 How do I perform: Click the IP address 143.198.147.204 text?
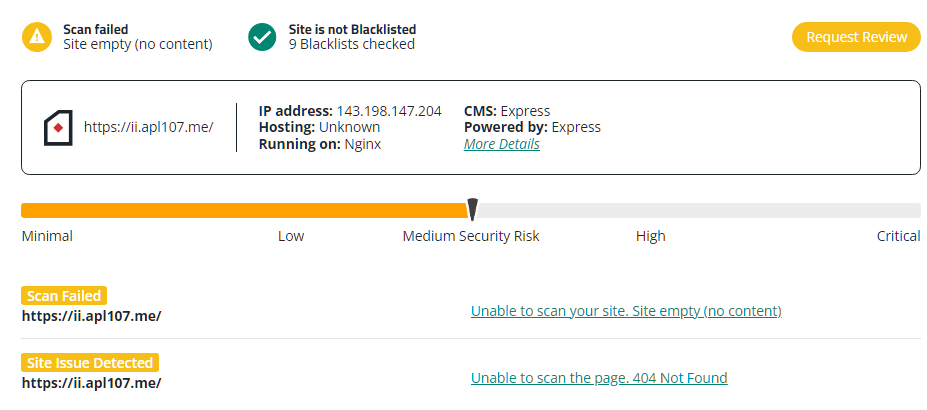pos(388,111)
